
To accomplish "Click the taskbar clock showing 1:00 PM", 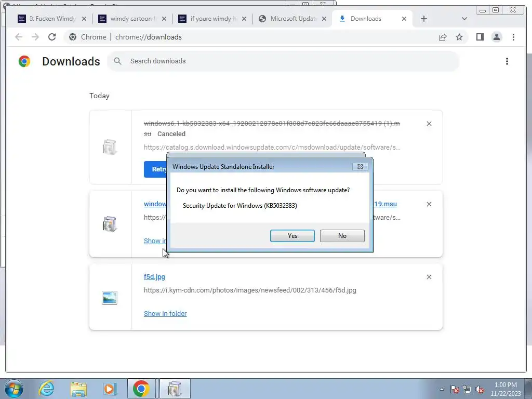I will pos(505,389).
